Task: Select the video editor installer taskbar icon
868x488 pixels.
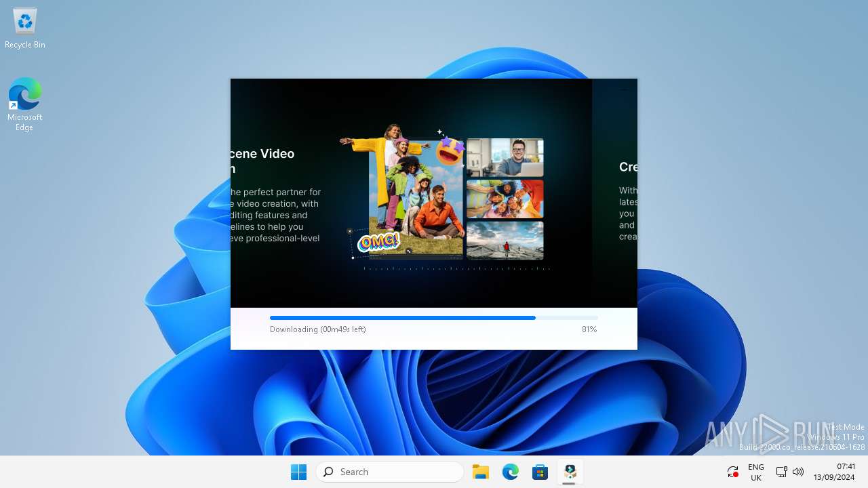Action: tap(570, 472)
